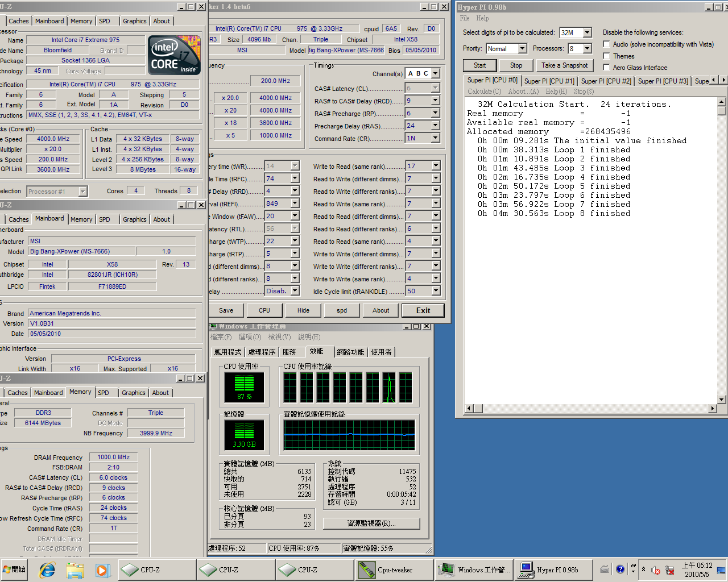Viewport: 728px width, 582px height.
Task: Open Hyper PI File menu
Action: coord(465,18)
